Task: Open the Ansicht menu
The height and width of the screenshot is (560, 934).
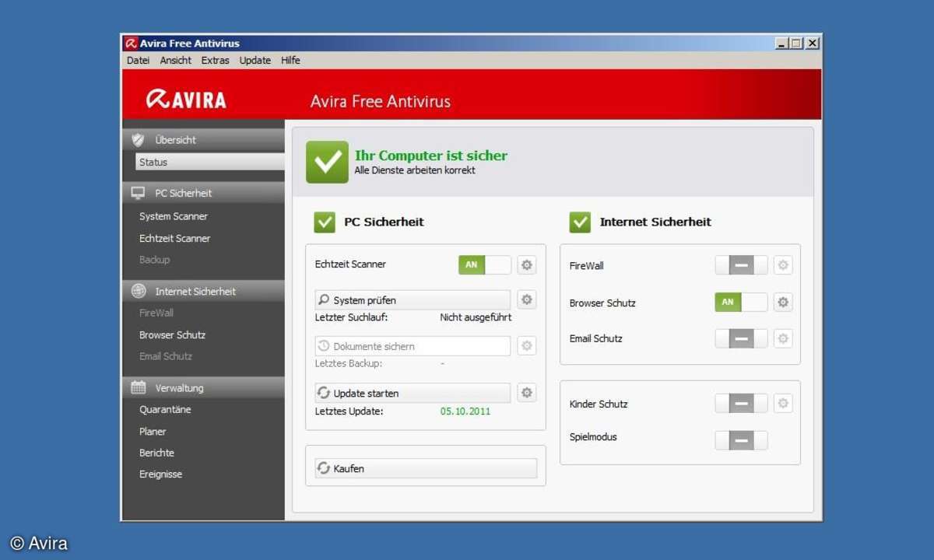Action: (x=176, y=61)
